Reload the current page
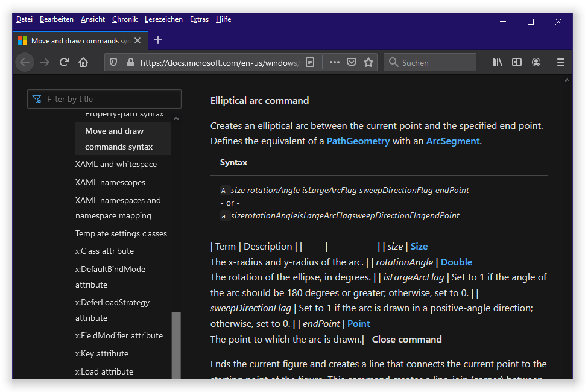Viewport: 585px width, 392px height. 64,62
